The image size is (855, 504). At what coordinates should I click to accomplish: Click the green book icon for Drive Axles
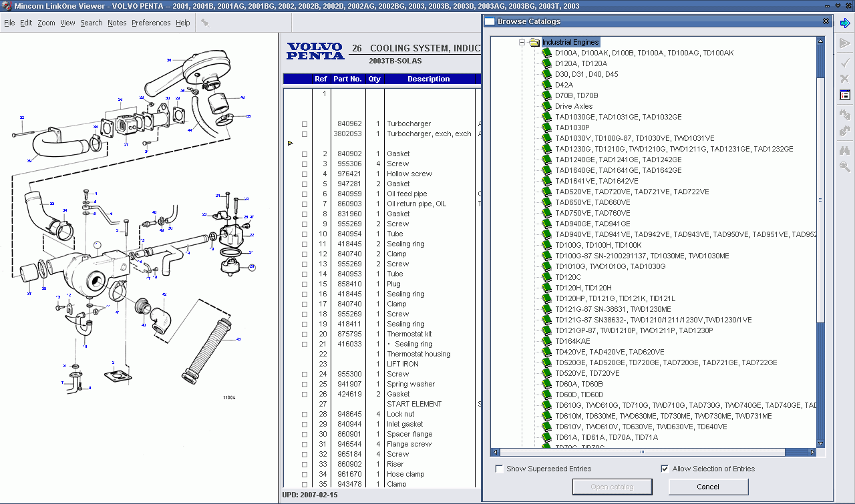coord(546,106)
